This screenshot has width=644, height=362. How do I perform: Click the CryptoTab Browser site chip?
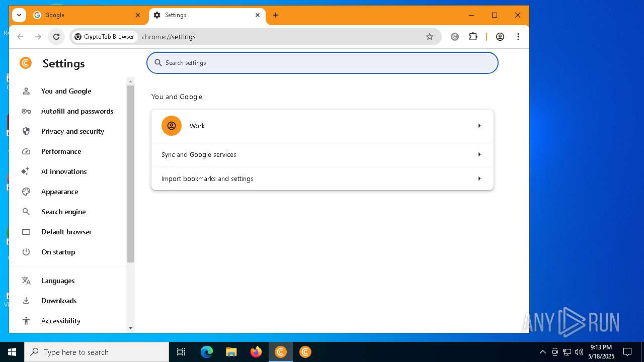[x=105, y=37]
